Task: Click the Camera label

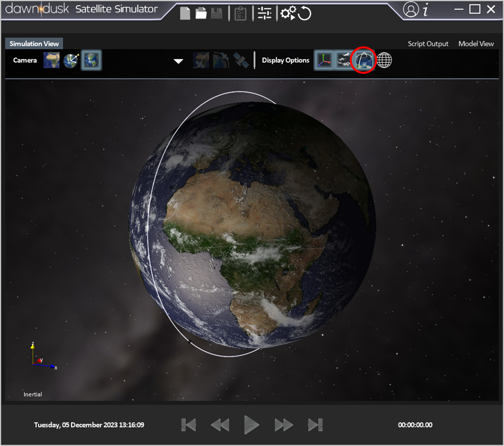Action: tap(25, 60)
